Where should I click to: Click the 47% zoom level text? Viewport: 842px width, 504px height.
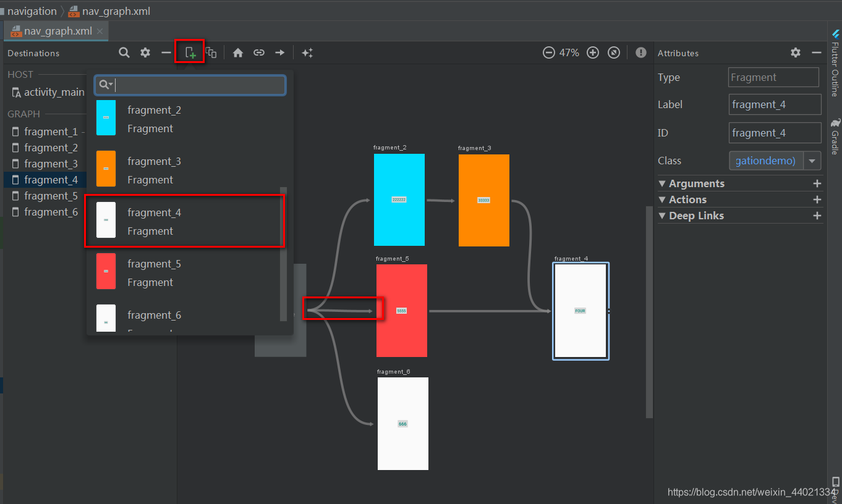tap(569, 52)
